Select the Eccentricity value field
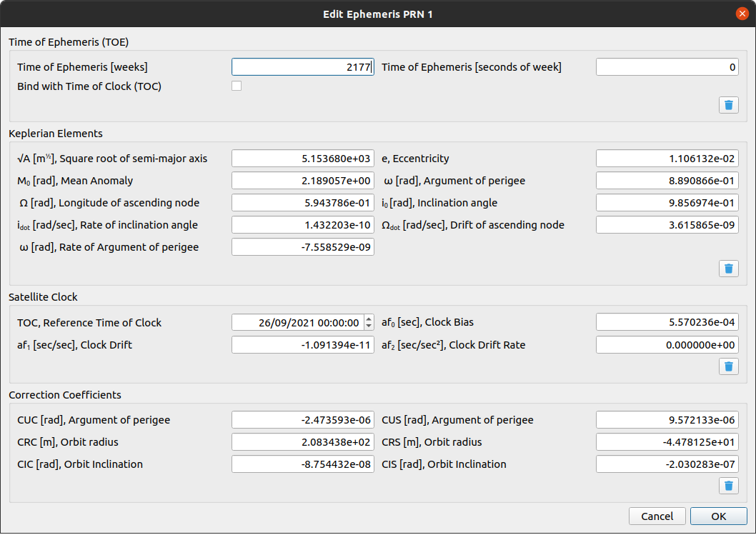Viewport: 756px width, 540px height. [667, 159]
